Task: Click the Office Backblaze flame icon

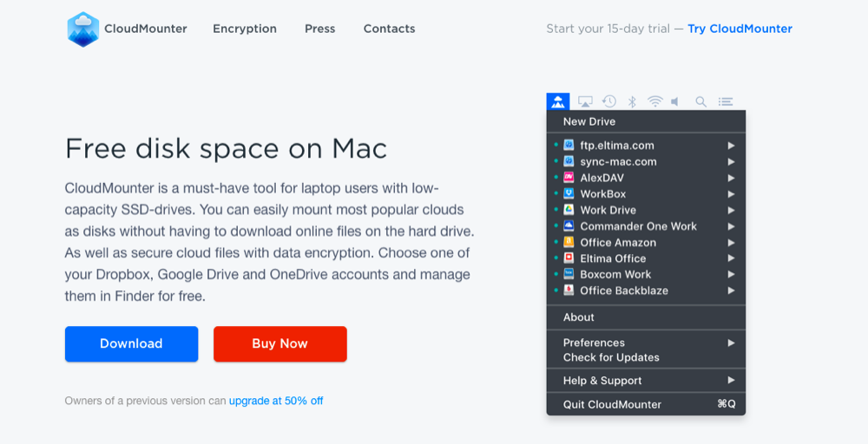Action: pyautogui.click(x=569, y=291)
